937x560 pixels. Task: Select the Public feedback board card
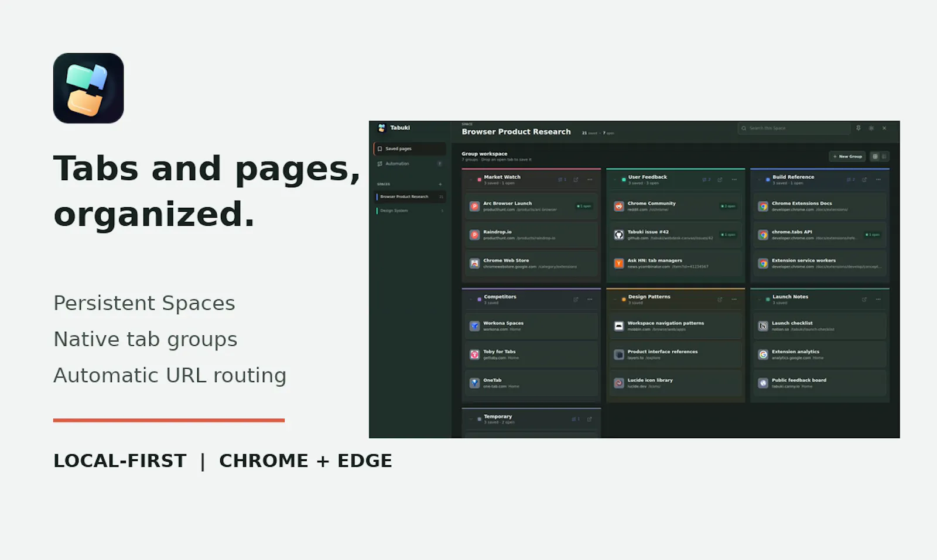820,383
